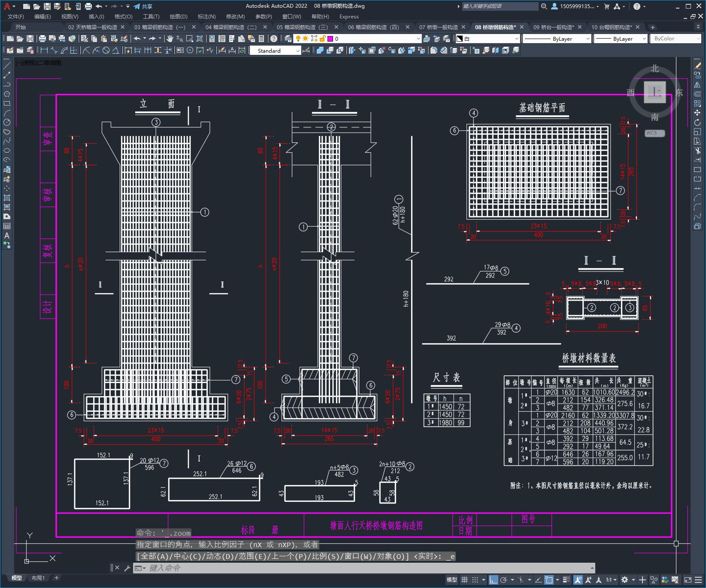Select the Table tool in draw toolbar
Image resolution: width=706 pixels, height=588 pixels.
click(7, 226)
